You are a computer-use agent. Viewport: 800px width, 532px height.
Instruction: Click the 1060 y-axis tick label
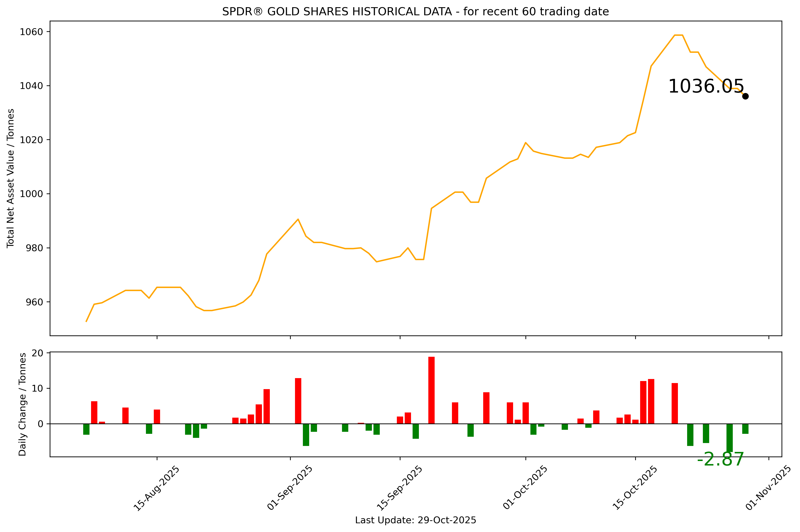tap(31, 32)
